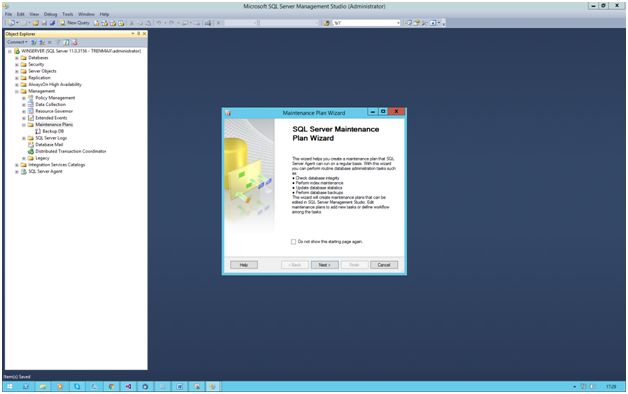Collapse the Management node
Screen dimensions: 628x394
(x=17, y=91)
